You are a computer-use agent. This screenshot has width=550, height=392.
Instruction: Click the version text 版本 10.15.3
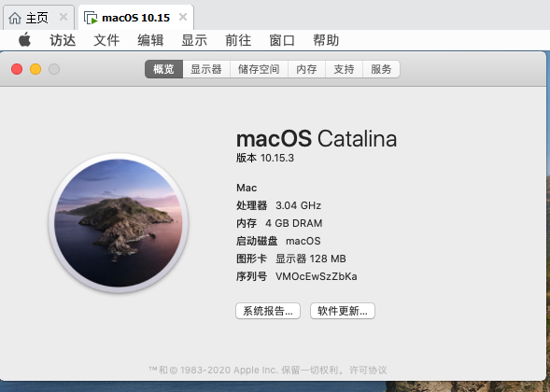coord(265,158)
